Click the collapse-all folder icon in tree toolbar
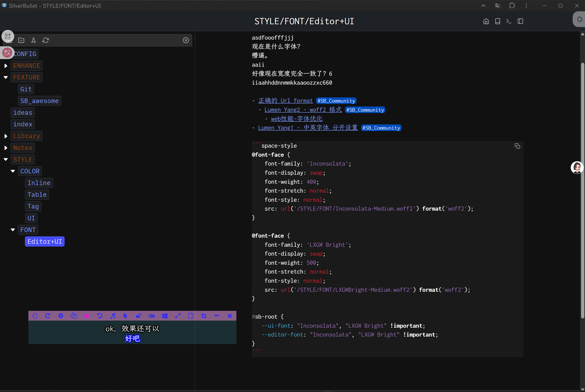Viewport: 585px width, 392px height. pyautogui.click(x=21, y=40)
